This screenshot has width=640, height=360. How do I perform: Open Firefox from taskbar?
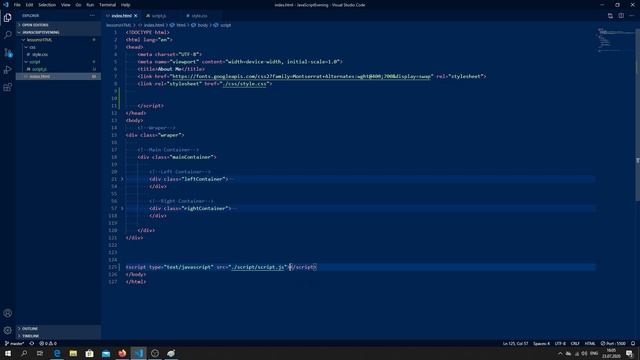(x=122, y=353)
